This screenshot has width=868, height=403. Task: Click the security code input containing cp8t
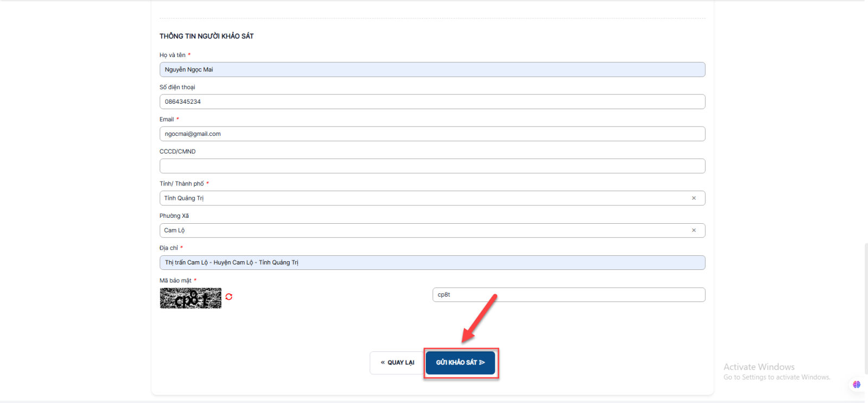(x=568, y=295)
